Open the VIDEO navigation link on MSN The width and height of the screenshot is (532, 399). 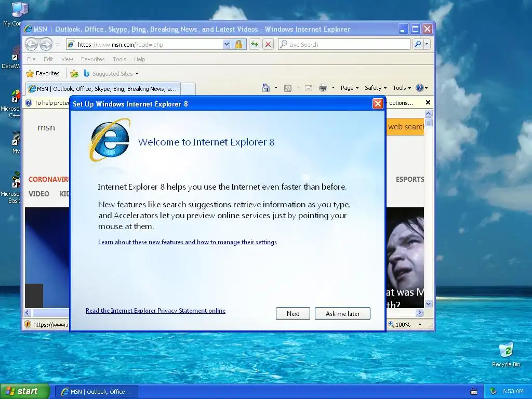click(x=38, y=194)
